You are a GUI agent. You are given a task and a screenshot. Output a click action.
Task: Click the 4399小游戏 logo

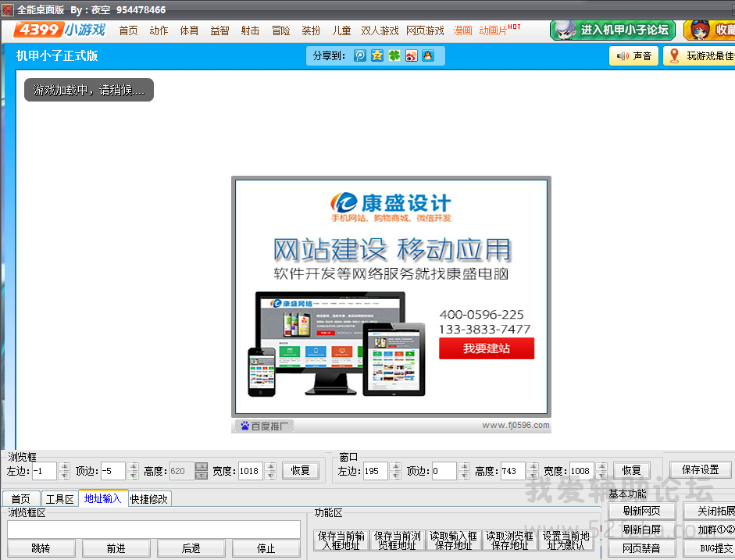(x=59, y=30)
